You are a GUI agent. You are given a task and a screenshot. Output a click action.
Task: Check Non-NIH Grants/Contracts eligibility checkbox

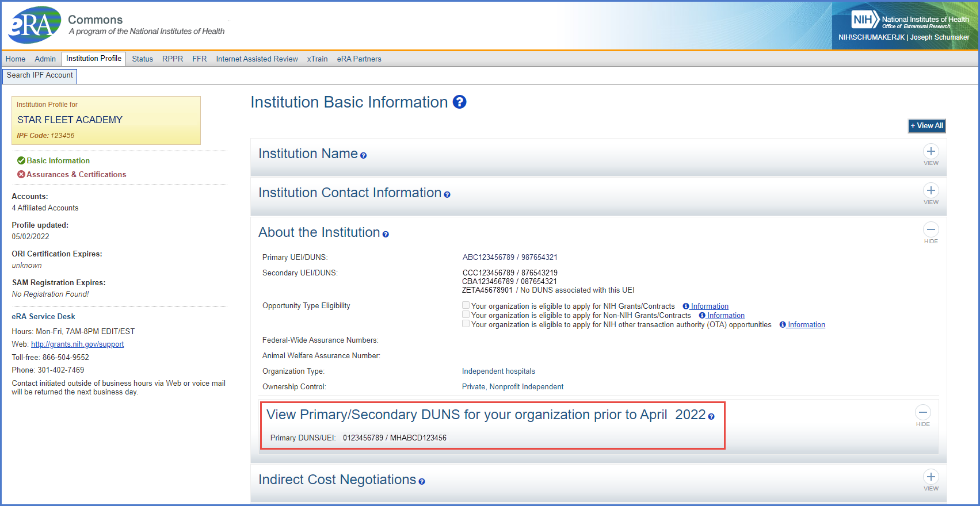coord(466,315)
